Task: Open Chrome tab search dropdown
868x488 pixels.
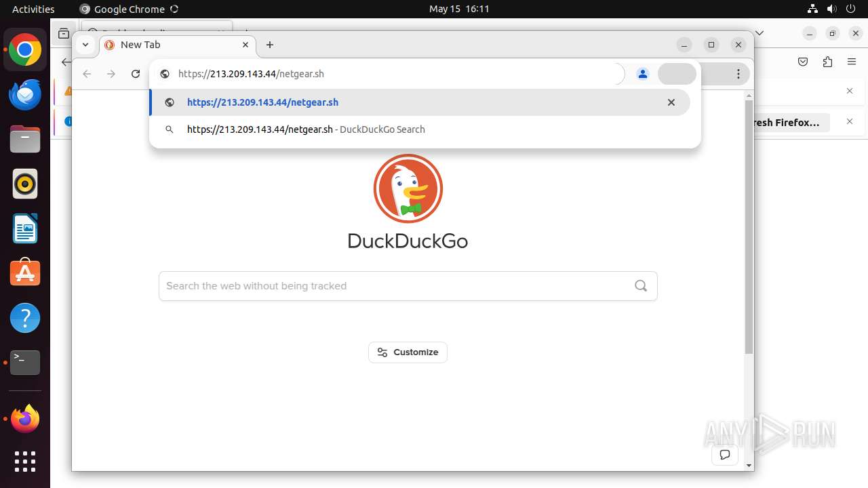Action: click(85, 45)
